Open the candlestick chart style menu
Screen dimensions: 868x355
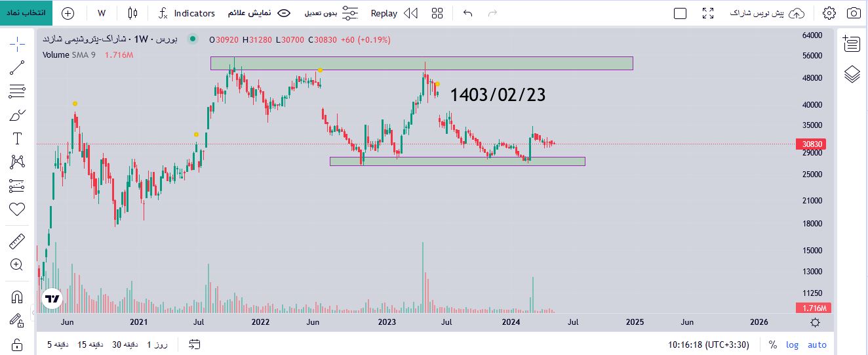coord(133,13)
